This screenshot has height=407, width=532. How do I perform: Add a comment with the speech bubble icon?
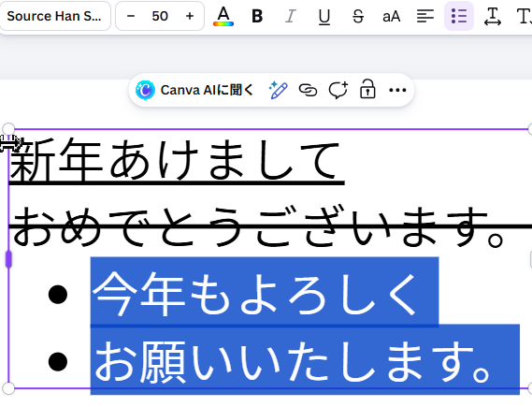click(338, 90)
